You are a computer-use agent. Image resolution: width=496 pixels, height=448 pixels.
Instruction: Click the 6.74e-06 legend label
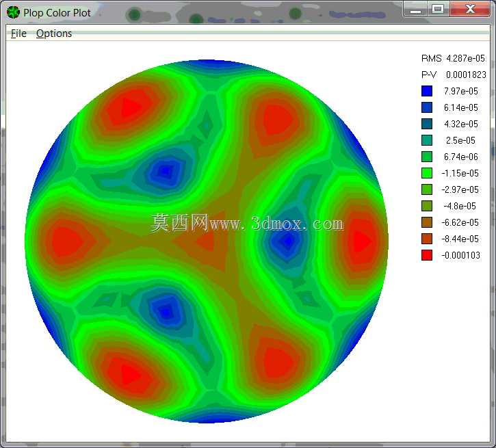tap(461, 157)
